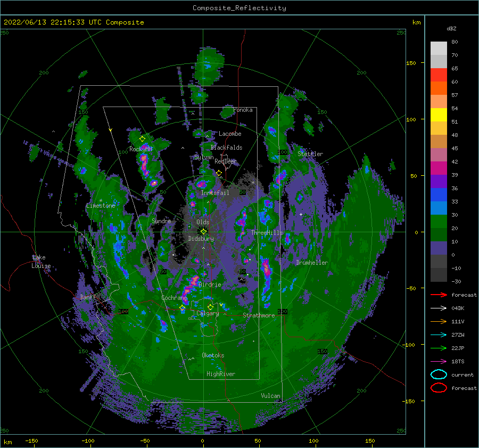Viewport: 479px width, 448px height.
Task: Click the yellow radar-site marker below Olds
Action: pyautogui.click(x=203, y=232)
